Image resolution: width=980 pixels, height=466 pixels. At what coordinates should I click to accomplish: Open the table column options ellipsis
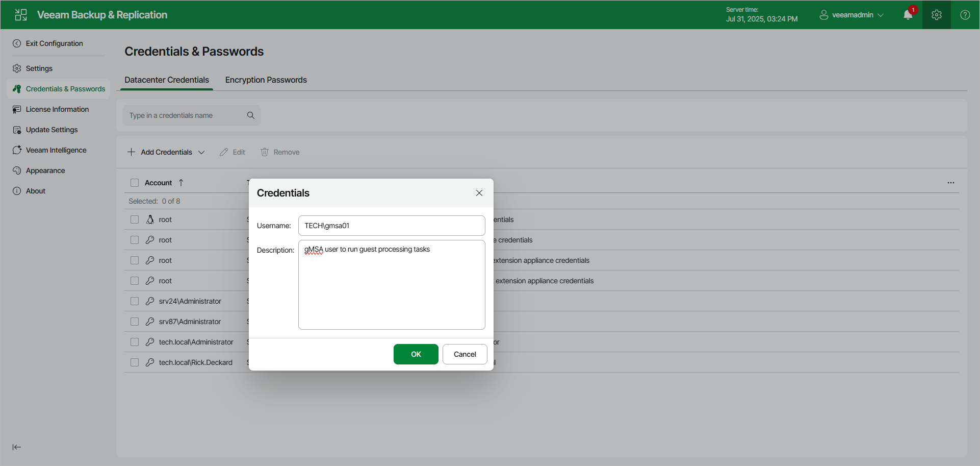point(951,183)
